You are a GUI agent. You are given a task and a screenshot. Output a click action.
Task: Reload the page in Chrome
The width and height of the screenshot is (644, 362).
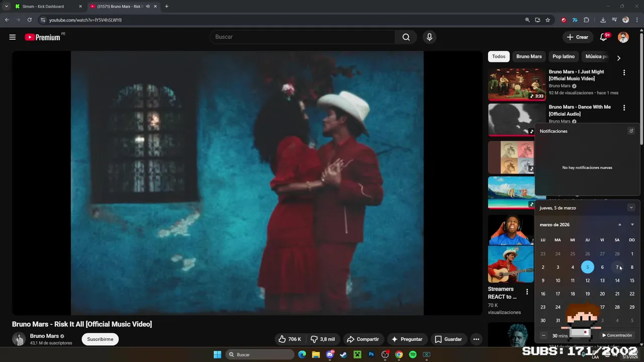30,20
